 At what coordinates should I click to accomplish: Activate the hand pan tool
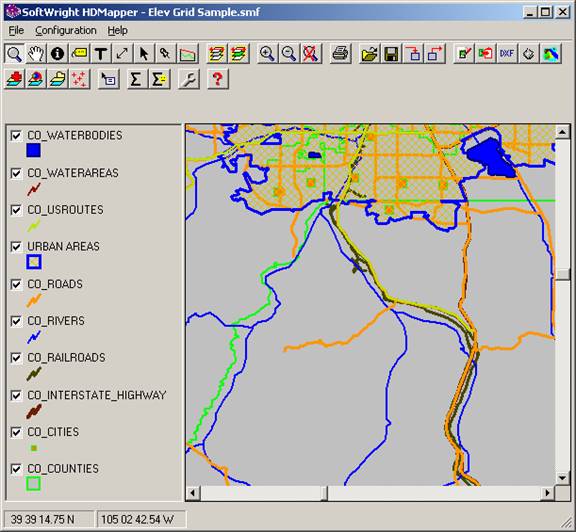pos(36,54)
